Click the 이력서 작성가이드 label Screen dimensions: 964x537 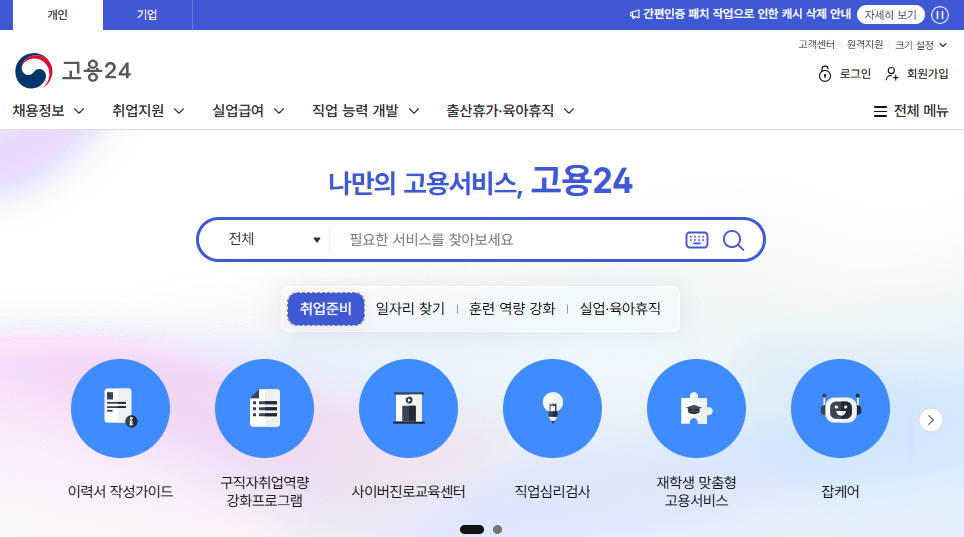click(120, 491)
